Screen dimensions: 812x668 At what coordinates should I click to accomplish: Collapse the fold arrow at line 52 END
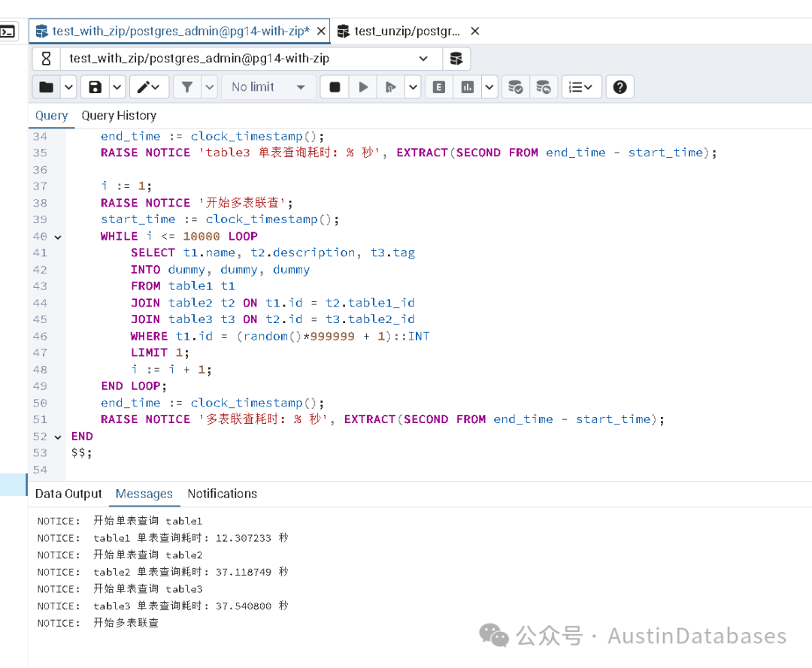pyautogui.click(x=58, y=437)
